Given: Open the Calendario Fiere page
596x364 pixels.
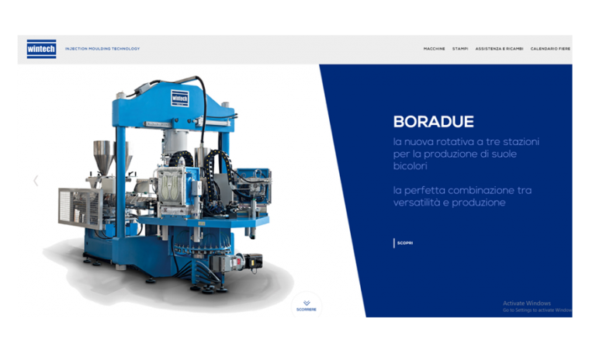Looking at the screenshot, I should click(x=550, y=49).
